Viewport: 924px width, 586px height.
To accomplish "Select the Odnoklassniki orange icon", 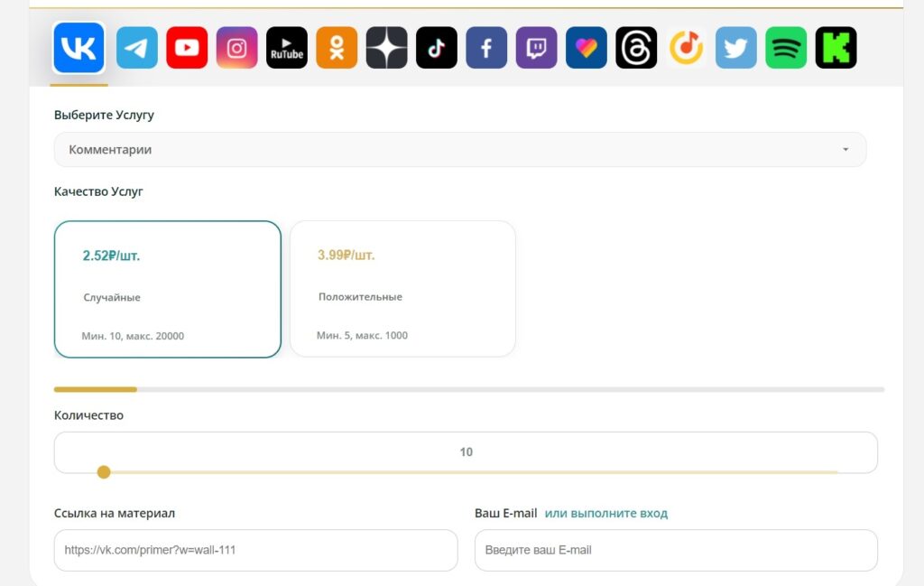I will coord(337,48).
